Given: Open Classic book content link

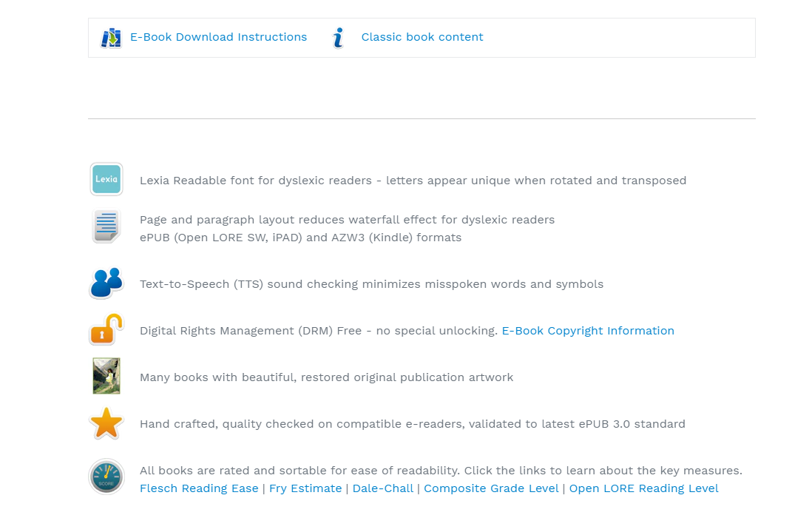Looking at the screenshot, I should (x=422, y=37).
